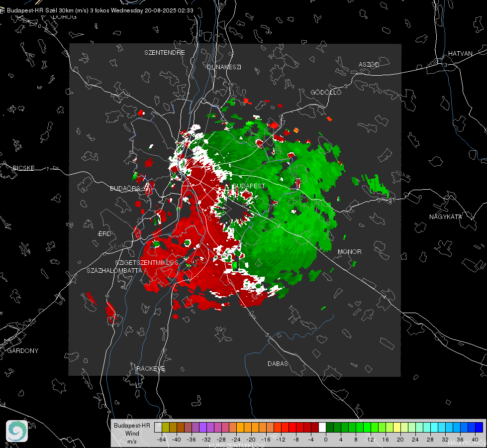Click the ASZÓD town label

(x=369, y=64)
